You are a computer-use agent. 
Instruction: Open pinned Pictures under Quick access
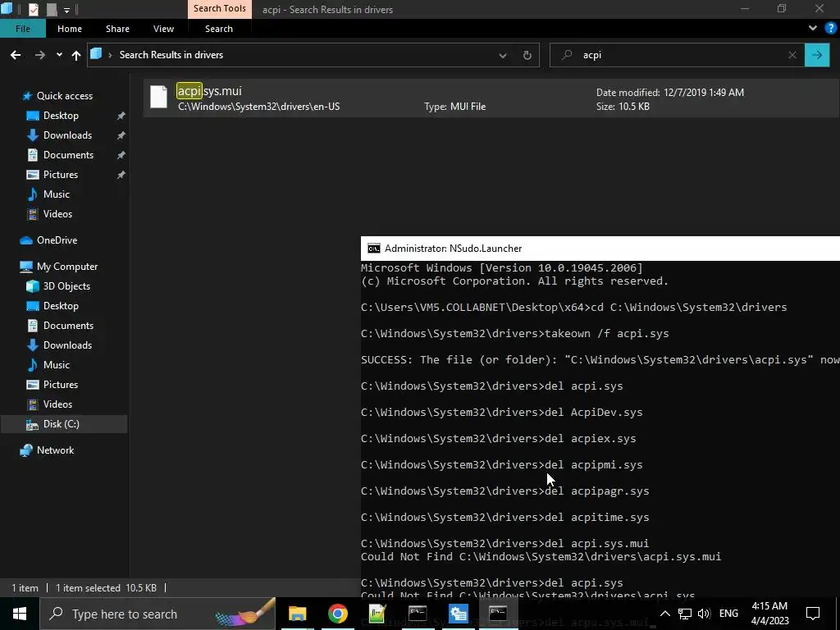tap(61, 175)
